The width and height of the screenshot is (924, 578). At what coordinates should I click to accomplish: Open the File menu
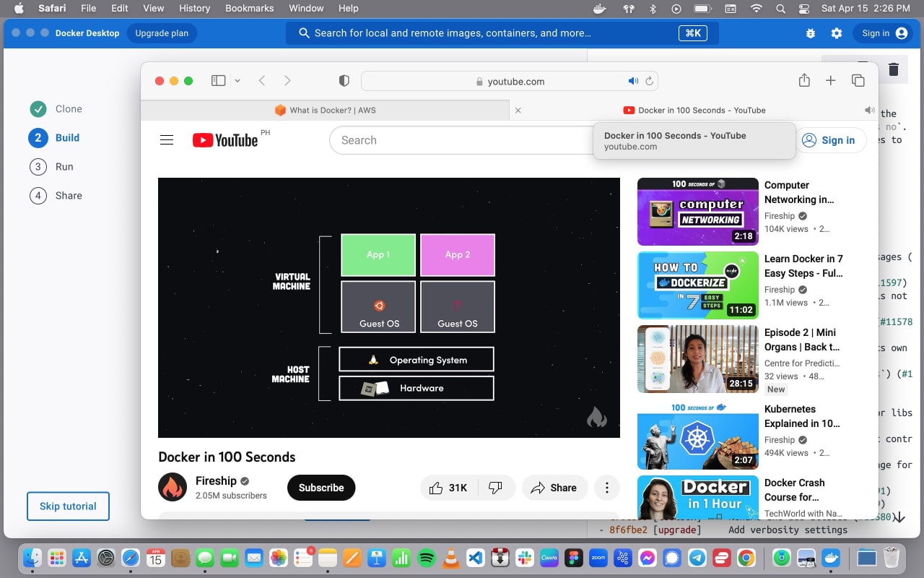pyautogui.click(x=89, y=9)
